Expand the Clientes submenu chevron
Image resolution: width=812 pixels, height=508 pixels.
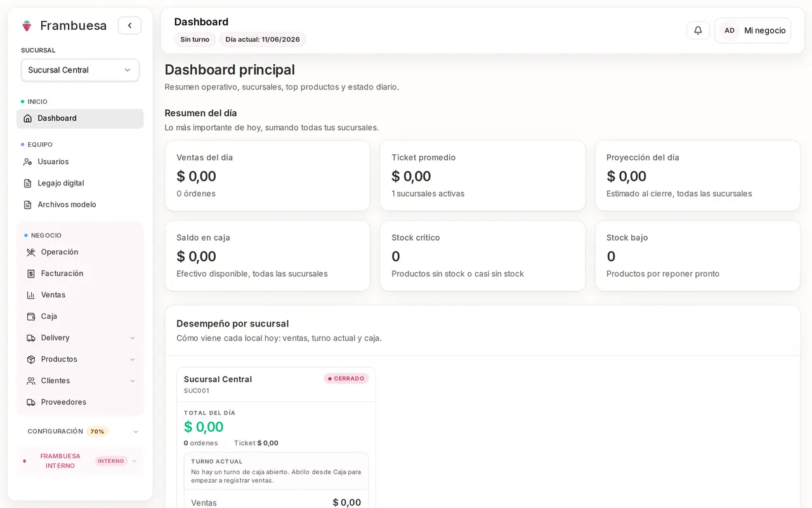[x=133, y=381]
